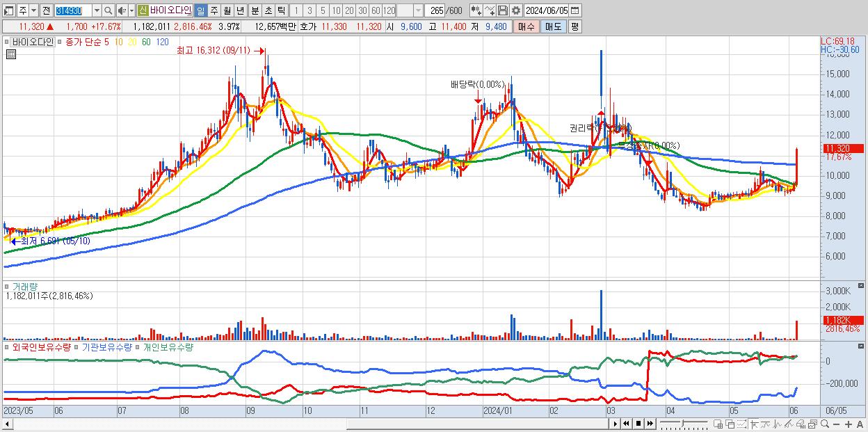Choose the 1 interval preset
Viewport: 868px width, 432px height.
[296, 10]
